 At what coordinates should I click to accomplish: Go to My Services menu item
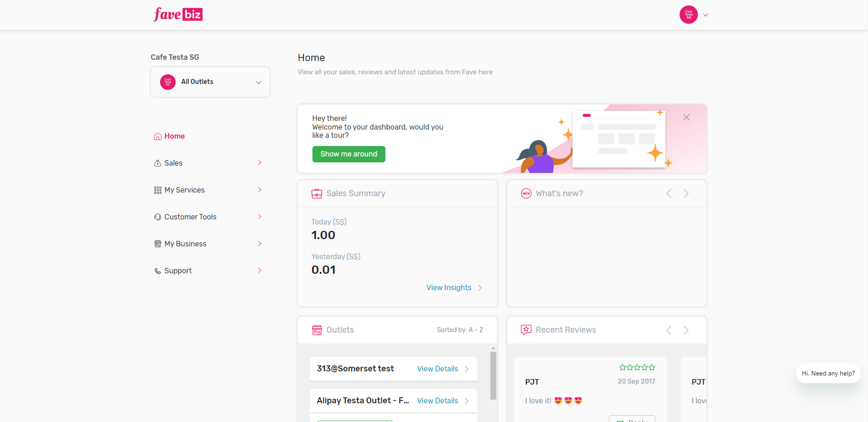[x=184, y=190]
